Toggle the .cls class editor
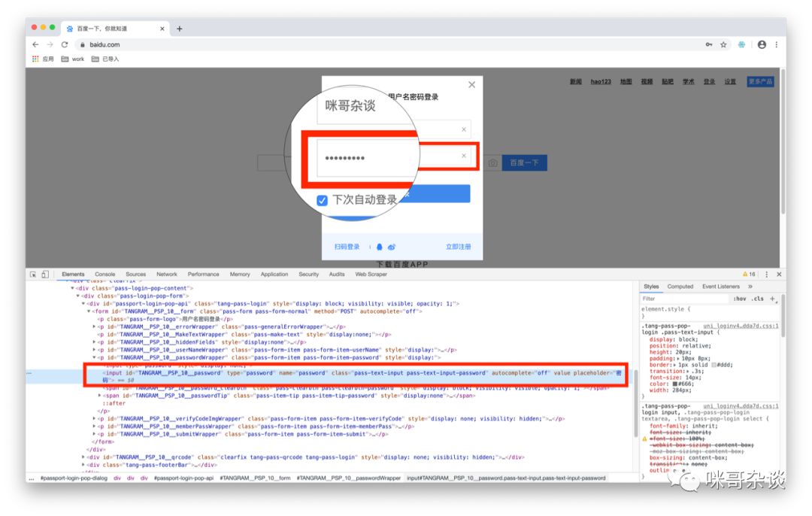 758,299
